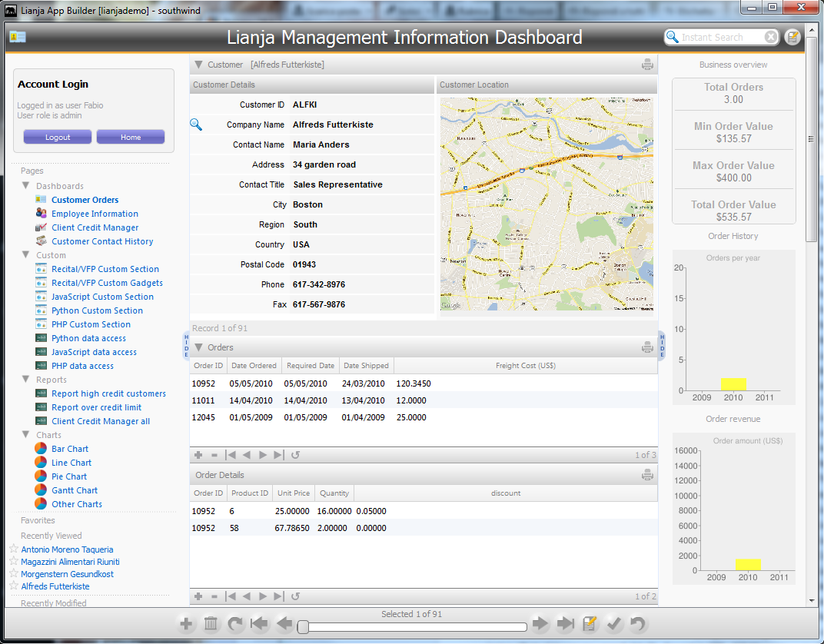Image resolution: width=824 pixels, height=644 pixels.
Task: Open the Gantt Chart page
Action: (75, 490)
